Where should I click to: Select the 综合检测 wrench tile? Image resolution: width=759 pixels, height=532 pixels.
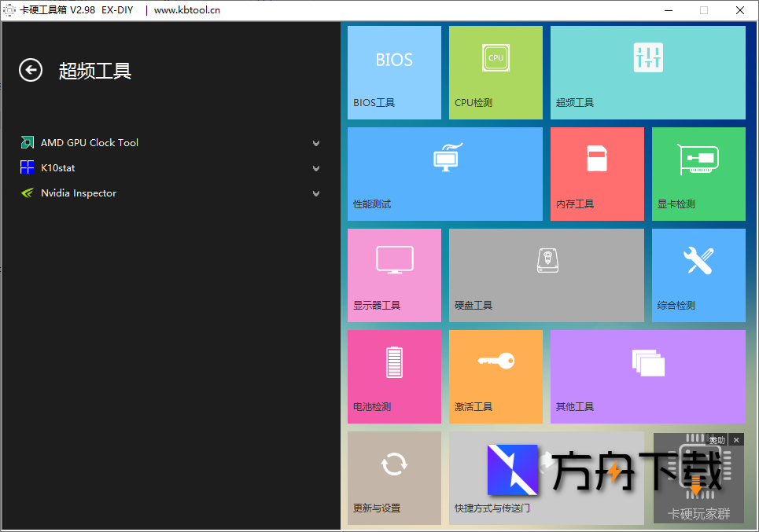coord(698,275)
